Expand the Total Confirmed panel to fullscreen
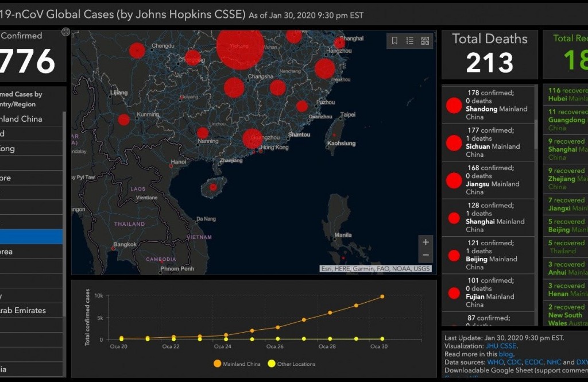This screenshot has width=588, height=382. (x=65, y=32)
